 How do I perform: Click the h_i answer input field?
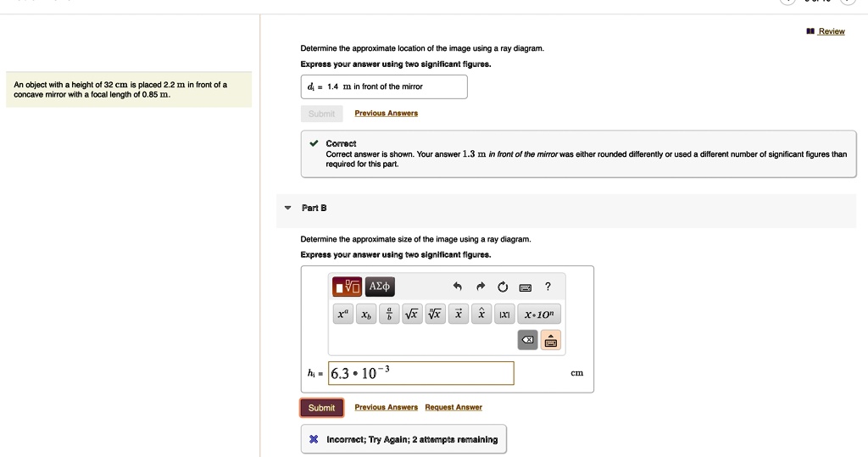tap(420, 373)
